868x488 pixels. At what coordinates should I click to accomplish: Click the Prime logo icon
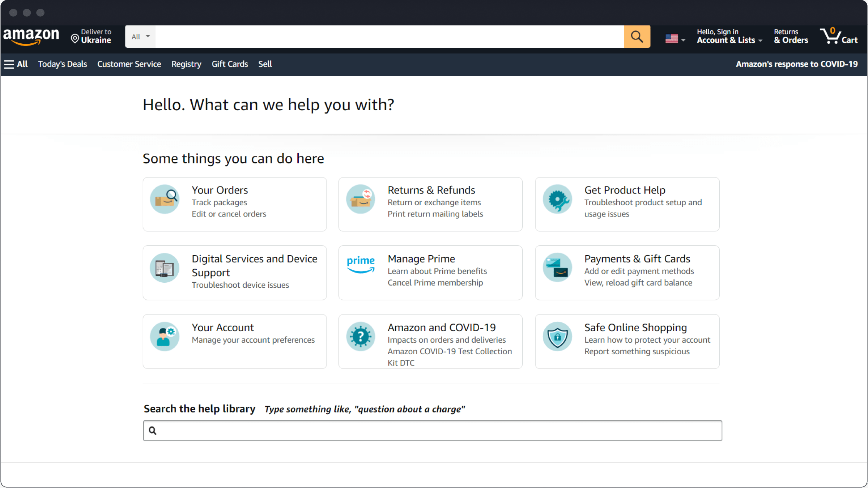point(361,265)
